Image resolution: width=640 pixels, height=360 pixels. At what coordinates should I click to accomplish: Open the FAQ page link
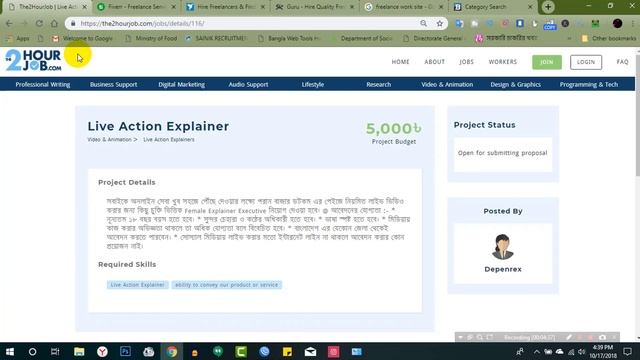622,62
